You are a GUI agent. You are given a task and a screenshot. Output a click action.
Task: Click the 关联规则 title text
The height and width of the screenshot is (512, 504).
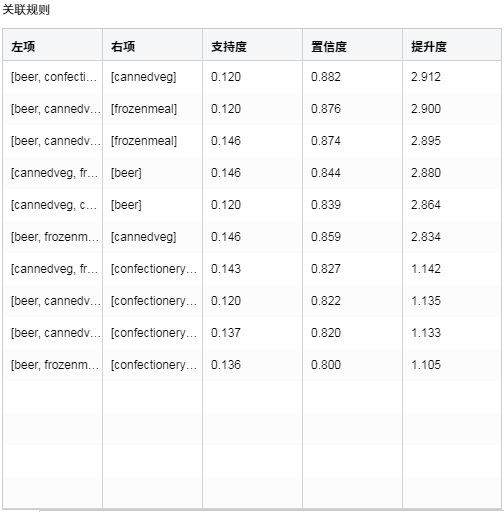tap(26, 10)
